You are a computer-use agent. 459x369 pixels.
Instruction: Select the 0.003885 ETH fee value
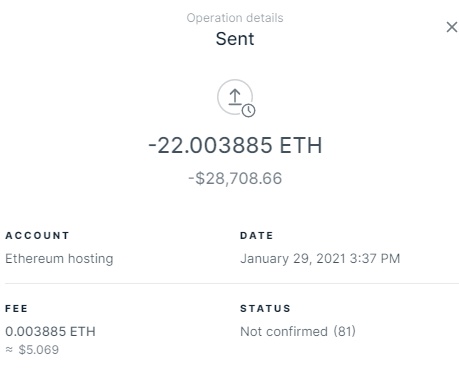50,331
